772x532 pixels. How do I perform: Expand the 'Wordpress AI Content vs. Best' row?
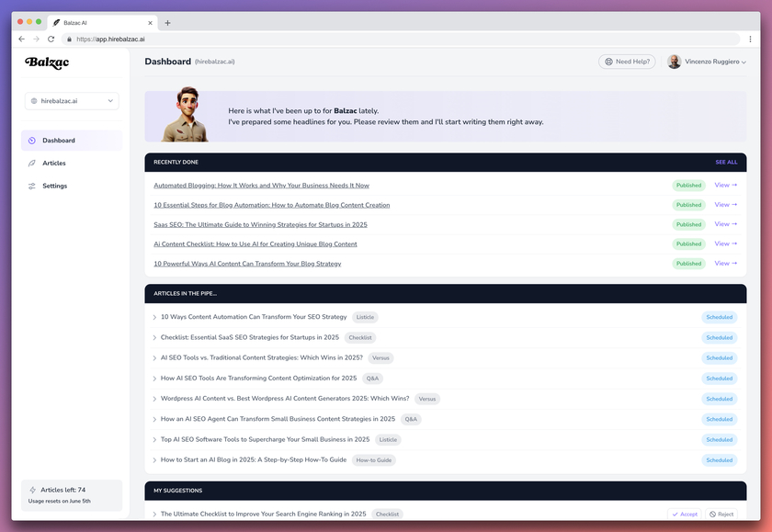[x=154, y=399]
